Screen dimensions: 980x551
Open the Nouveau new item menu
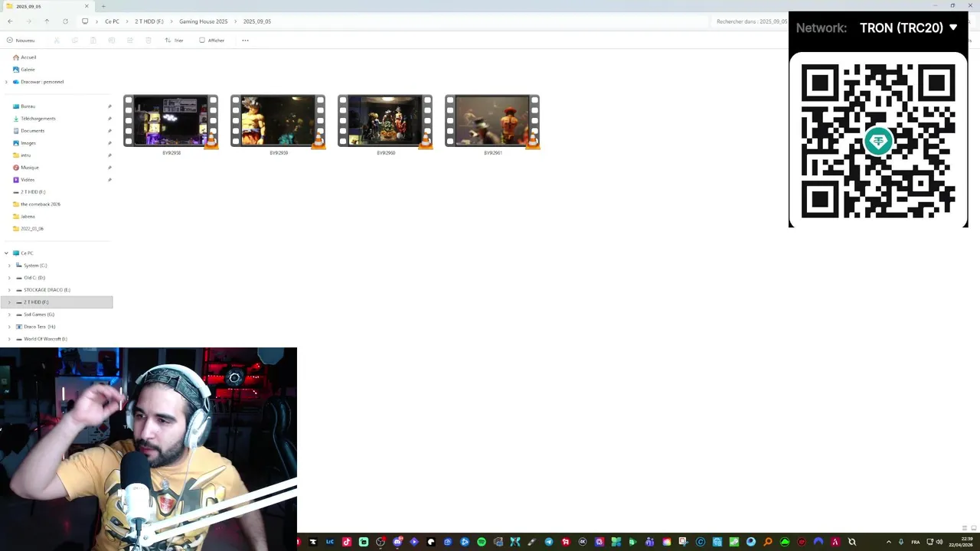(x=21, y=41)
